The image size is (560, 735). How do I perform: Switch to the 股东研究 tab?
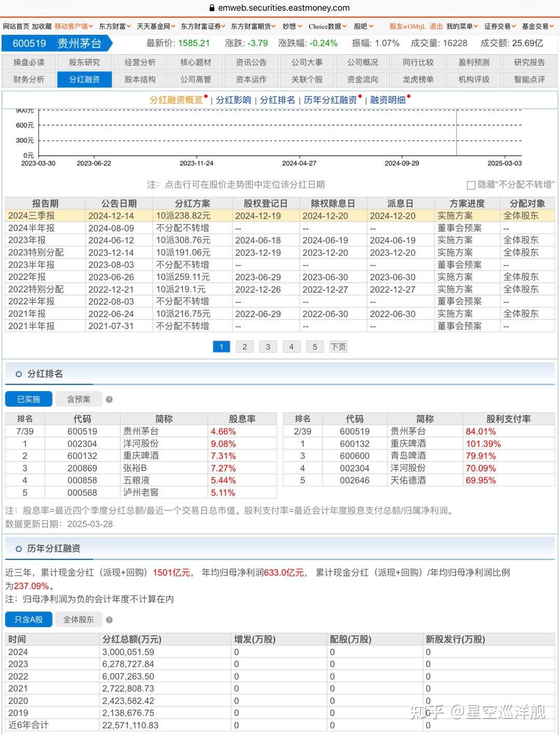point(85,62)
